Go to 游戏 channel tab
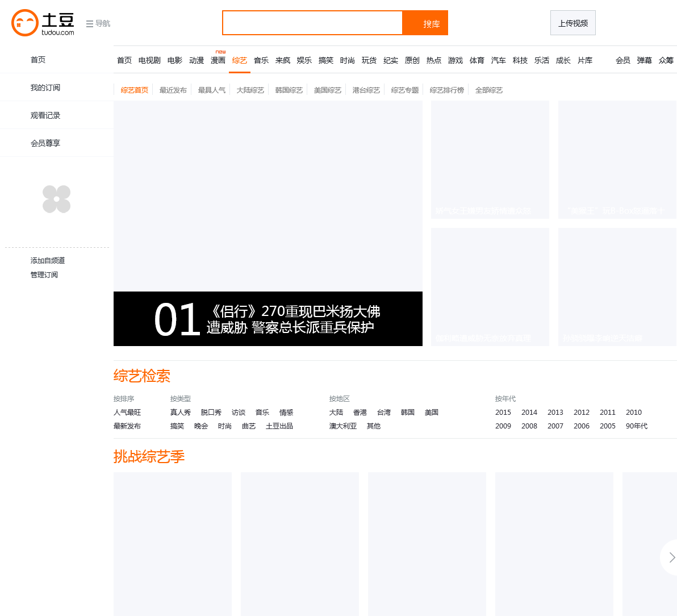 click(455, 60)
